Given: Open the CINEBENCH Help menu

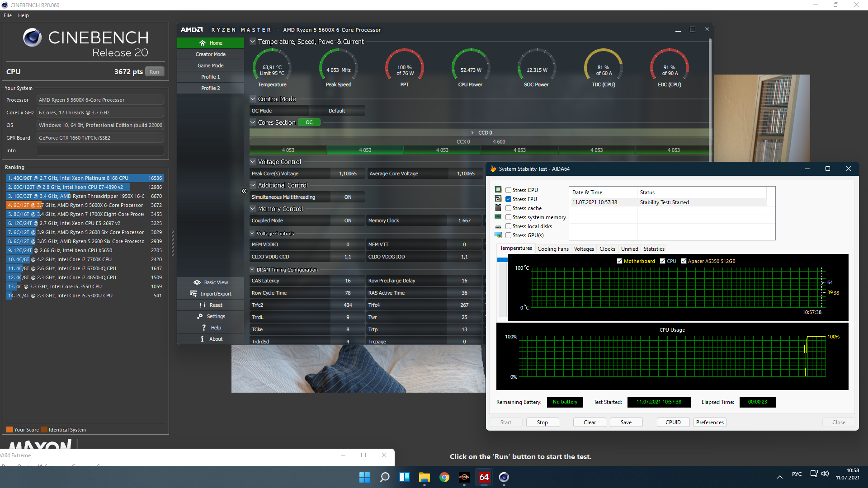Looking at the screenshot, I should 24,15.
